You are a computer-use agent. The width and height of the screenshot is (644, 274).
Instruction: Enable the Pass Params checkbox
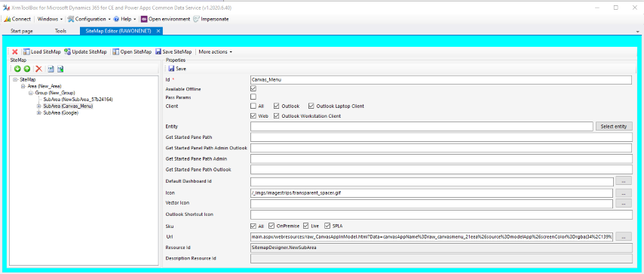253,97
